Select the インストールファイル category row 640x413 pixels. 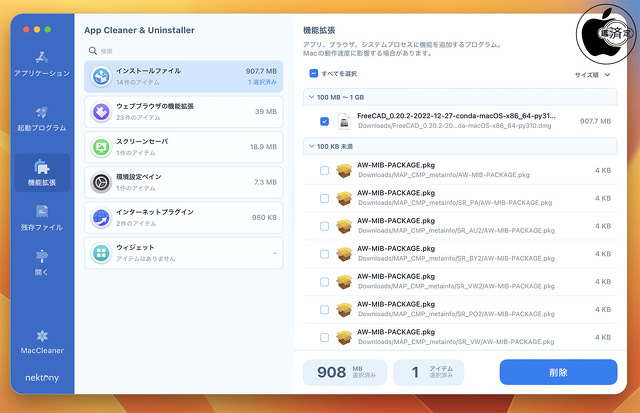pyautogui.click(x=184, y=76)
